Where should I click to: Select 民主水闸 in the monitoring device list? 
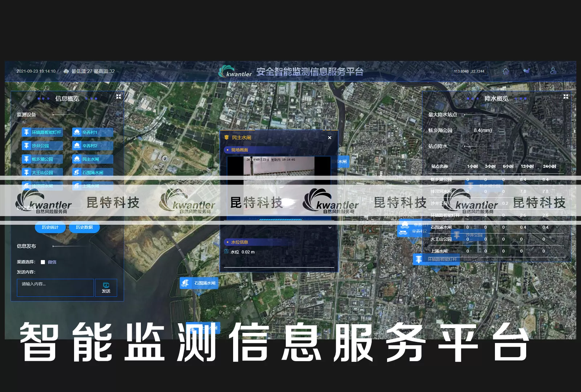pos(93,159)
